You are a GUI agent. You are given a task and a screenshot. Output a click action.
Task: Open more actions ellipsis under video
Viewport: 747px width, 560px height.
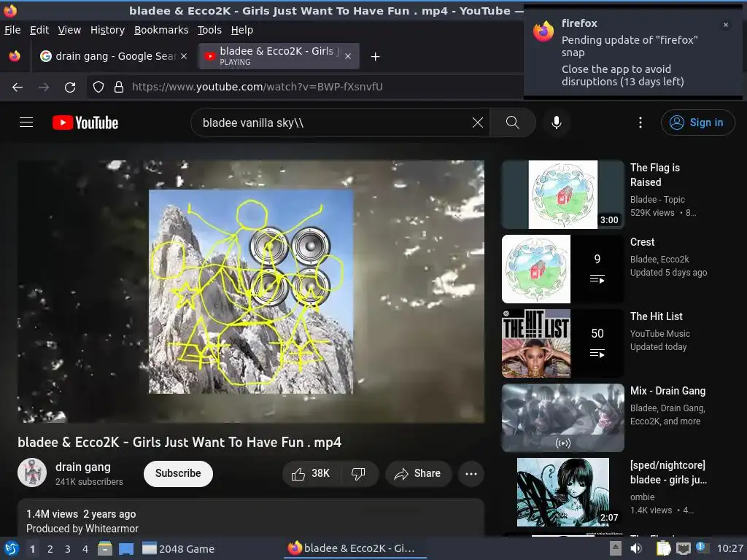471,473
